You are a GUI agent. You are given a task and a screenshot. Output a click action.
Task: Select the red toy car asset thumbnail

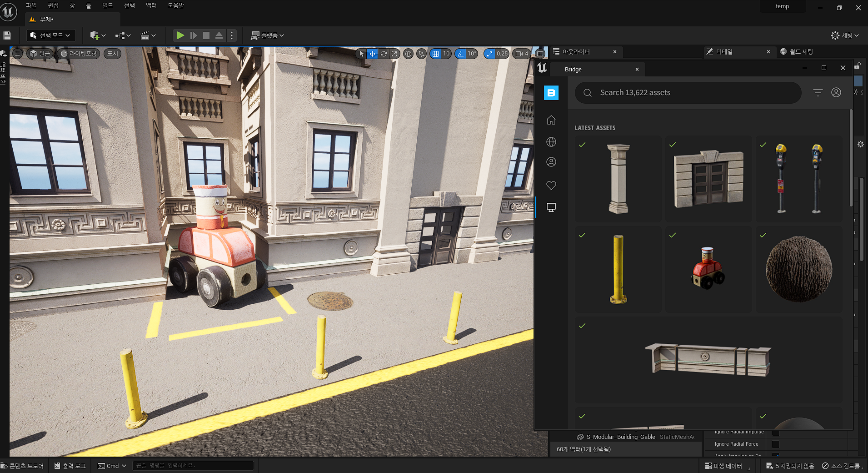(708, 269)
